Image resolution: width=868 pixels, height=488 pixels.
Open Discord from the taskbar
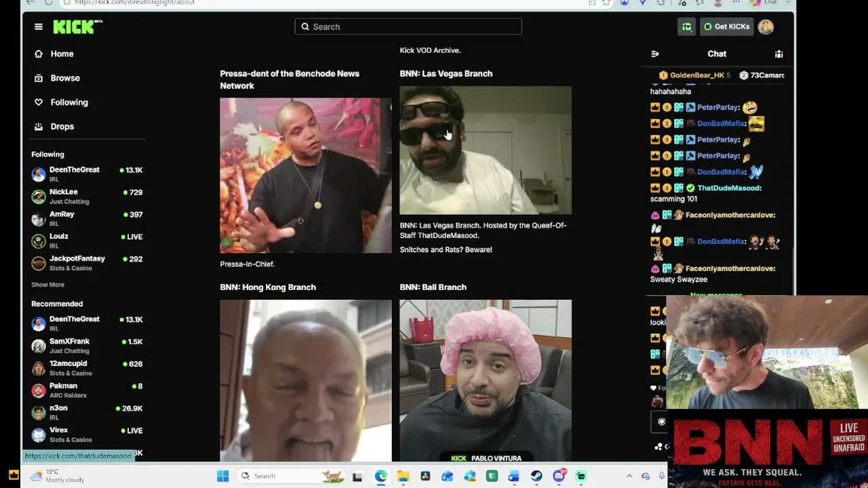[x=559, y=476]
